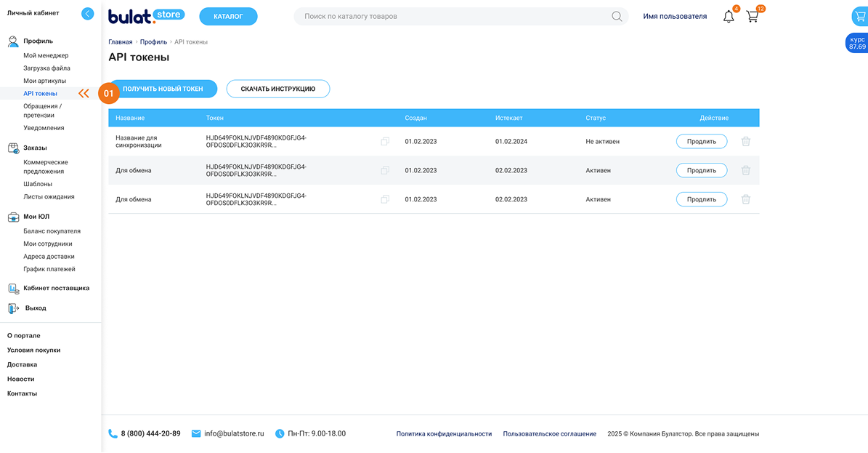Click the floating blue cart button
Viewport: 868px width, 453px height.
859,16
